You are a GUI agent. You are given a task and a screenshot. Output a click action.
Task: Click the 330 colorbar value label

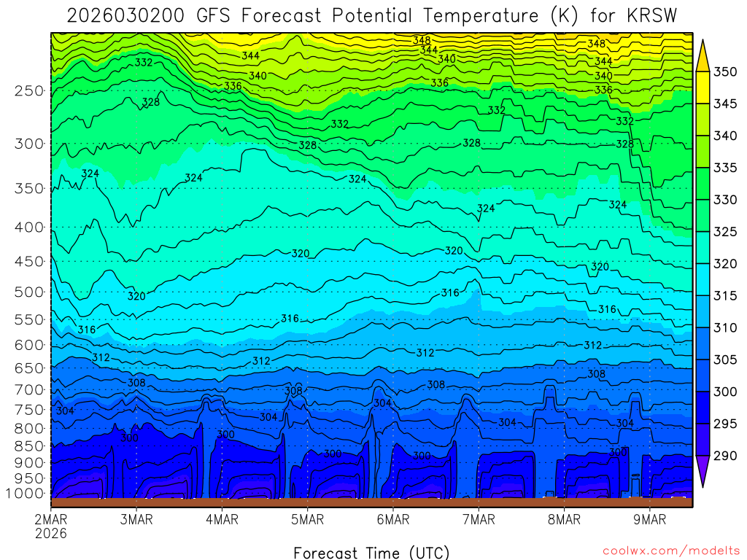(724, 200)
